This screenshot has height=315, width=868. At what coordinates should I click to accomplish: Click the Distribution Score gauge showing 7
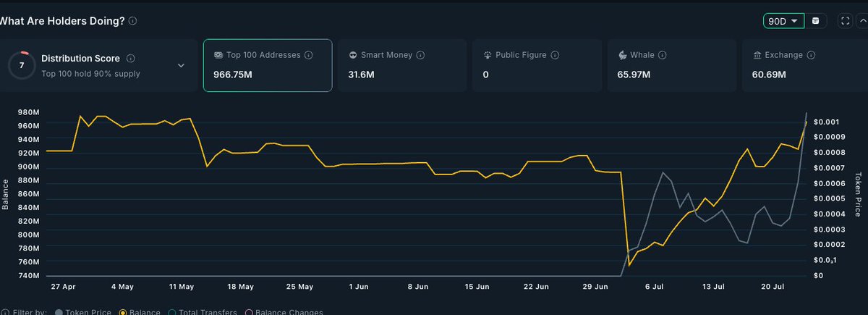[20, 66]
